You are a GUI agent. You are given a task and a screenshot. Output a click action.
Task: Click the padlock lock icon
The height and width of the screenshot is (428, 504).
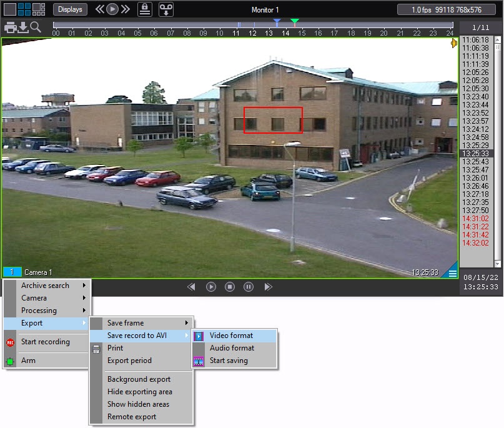pos(144,9)
